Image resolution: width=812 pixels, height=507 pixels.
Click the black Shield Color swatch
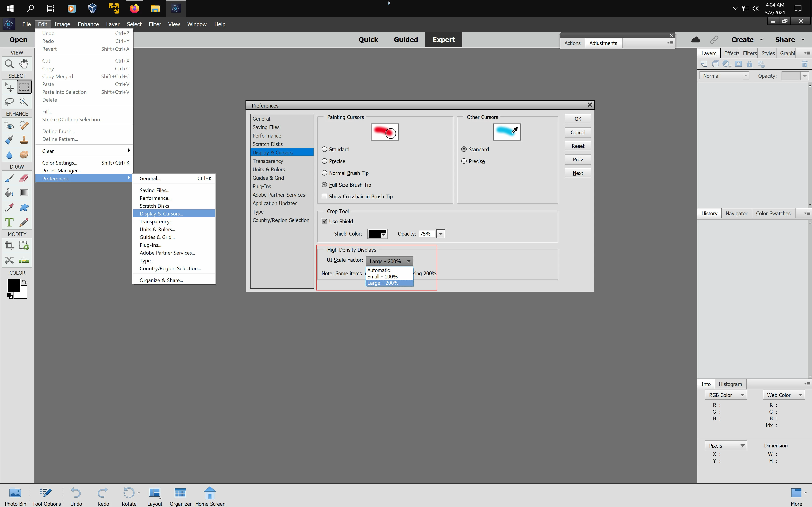coord(375,234)
